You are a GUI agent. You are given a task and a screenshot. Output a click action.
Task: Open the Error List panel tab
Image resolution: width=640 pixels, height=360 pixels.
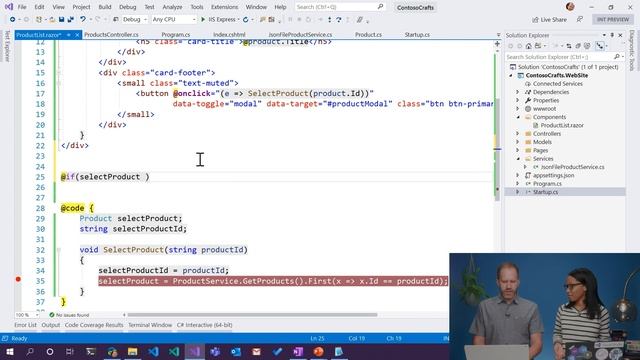click(x=25, y=325)
